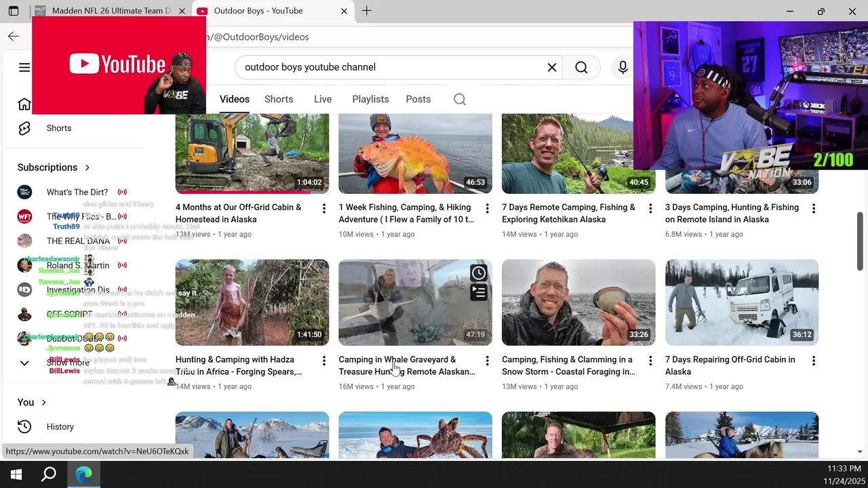Select the Playlists channel tab

tap(370, 99)
